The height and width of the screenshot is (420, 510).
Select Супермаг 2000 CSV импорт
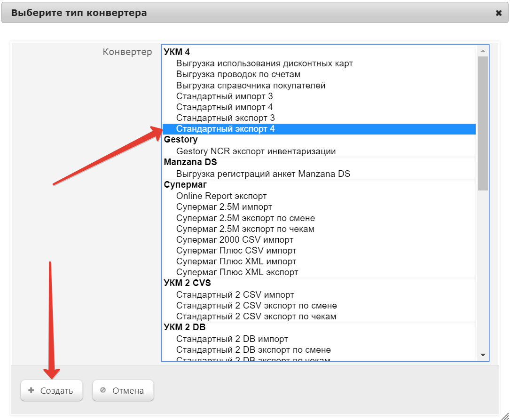pyautogui.click(x=319, y=240)
